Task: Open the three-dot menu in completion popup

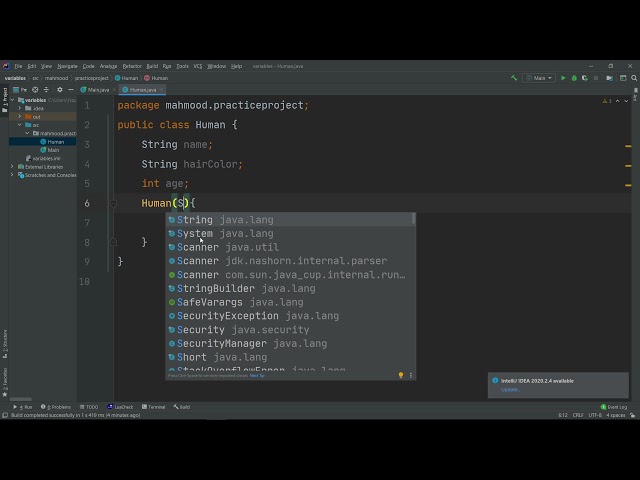Action: click(x=411, y=375)
